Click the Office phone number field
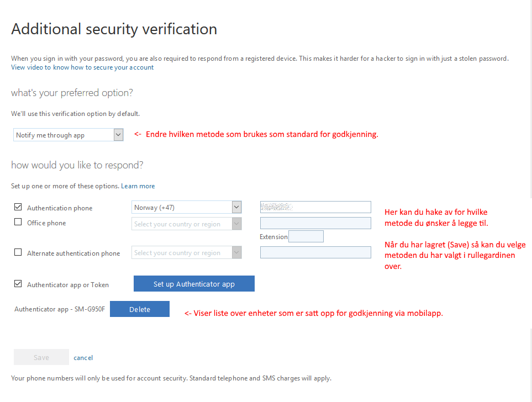Viewport: 532px width, 402px height. click(315, 223)
